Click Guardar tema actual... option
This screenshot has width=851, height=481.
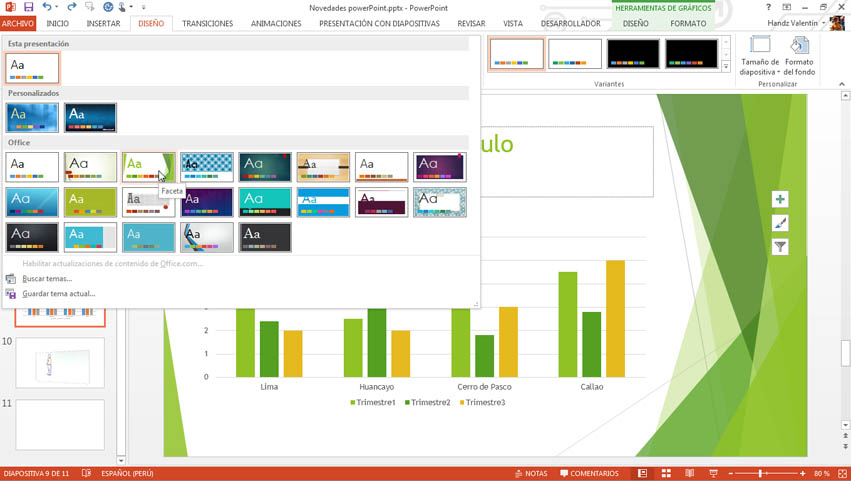point(58,294)
